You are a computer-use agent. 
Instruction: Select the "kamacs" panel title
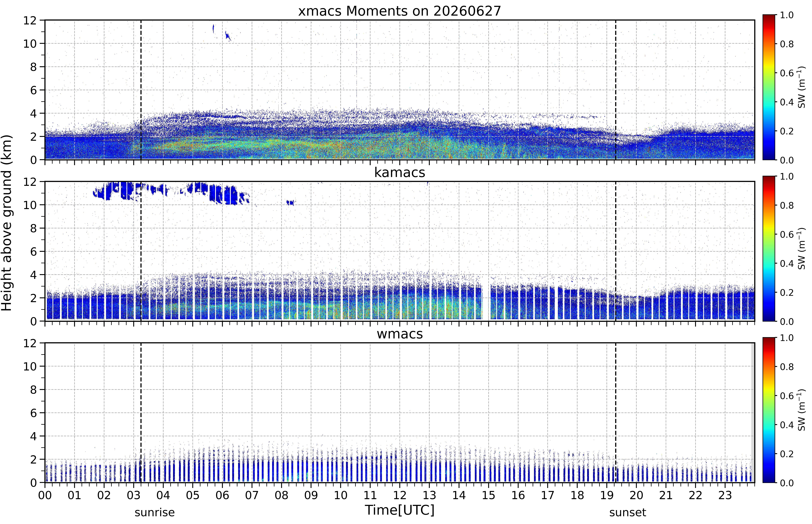tap(400, 172)
